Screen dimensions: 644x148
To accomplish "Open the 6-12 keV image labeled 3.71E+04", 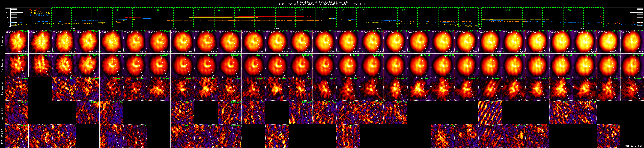I will point(87,65).
